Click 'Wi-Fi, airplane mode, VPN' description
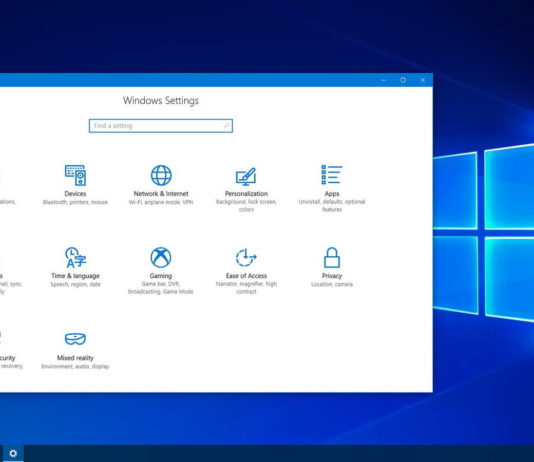 pyautogui.click(x=161, y=202)
